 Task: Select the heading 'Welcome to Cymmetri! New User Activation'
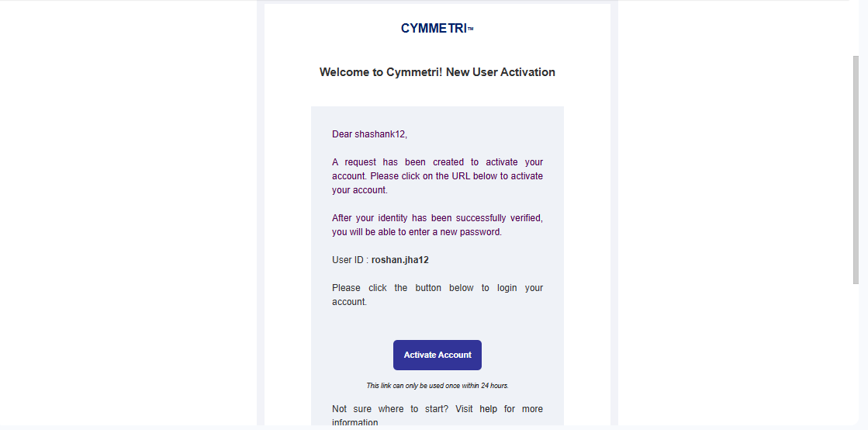tap(437, 72)
